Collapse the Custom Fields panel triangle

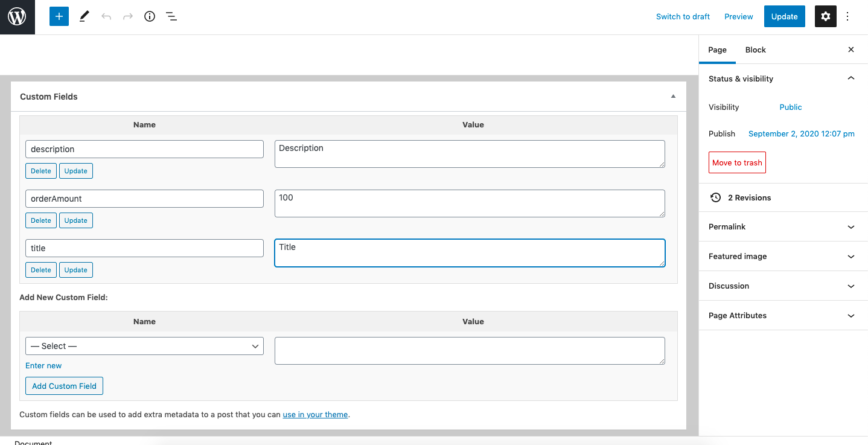(x=674, y=97)
